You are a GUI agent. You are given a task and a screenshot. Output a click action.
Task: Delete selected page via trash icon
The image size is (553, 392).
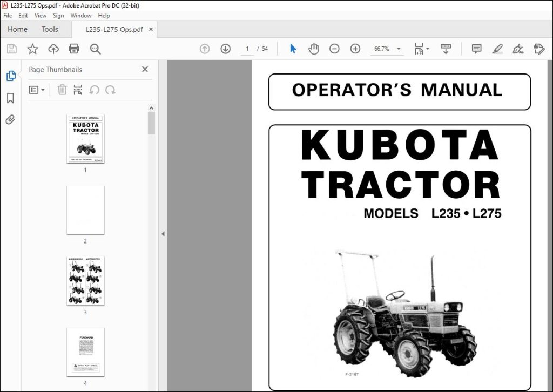click(62, 90)
